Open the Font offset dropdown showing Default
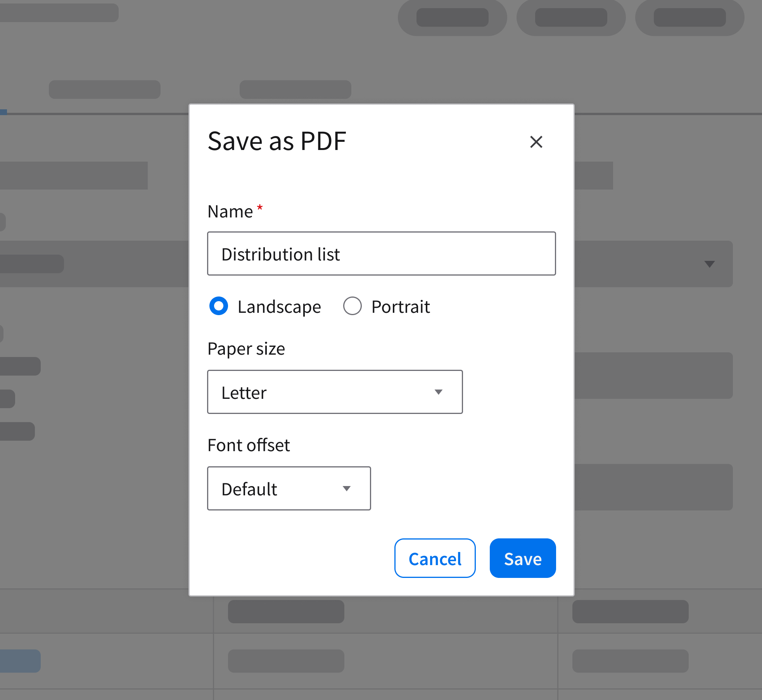 pos(289,489)
